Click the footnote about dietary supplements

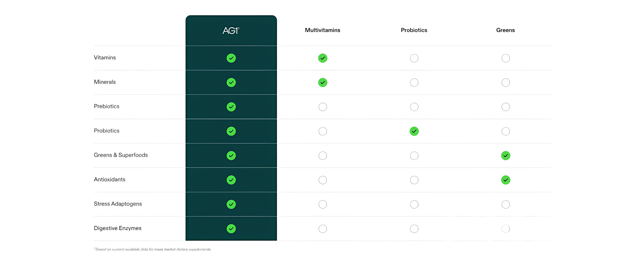pyautogui.click(x=152, y=249)
